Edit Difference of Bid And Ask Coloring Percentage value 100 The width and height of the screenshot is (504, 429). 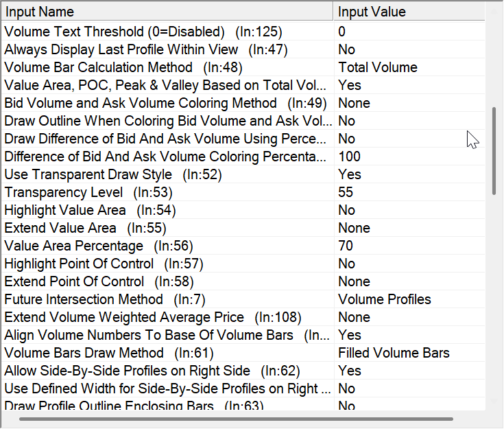(x=409, y=156)
